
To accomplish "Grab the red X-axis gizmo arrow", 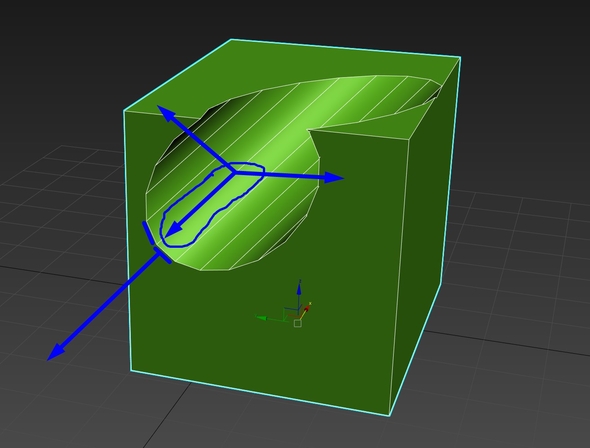I will 307,308.
